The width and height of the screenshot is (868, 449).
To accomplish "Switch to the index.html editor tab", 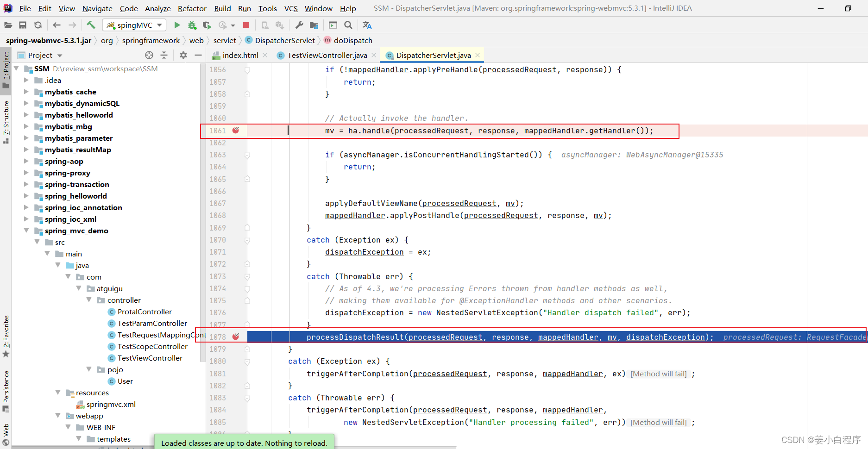I will [240, 55].
